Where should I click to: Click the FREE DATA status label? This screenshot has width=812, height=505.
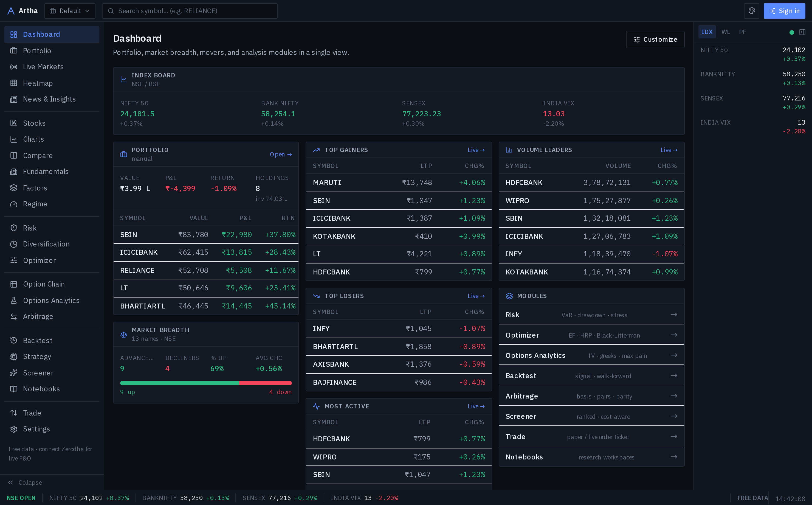point(752,498)
